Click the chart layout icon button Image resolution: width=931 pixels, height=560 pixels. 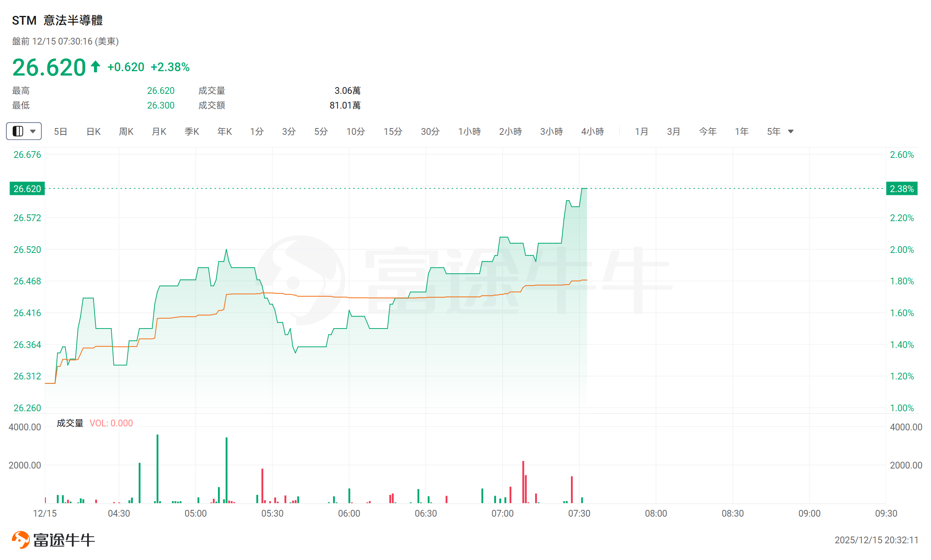18,131
